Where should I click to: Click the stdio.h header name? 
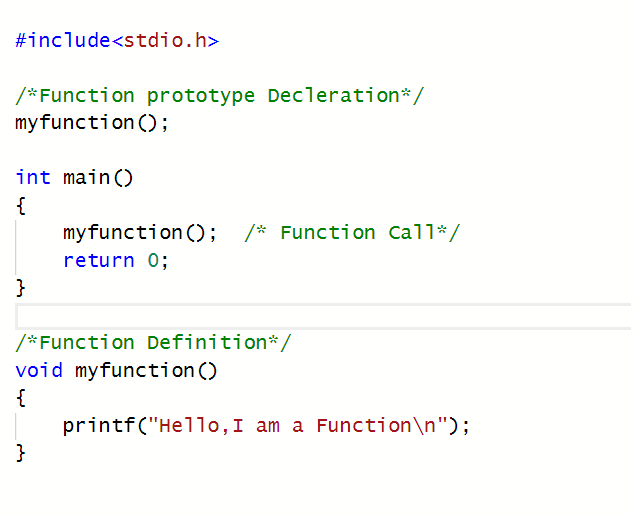(164, 41)
